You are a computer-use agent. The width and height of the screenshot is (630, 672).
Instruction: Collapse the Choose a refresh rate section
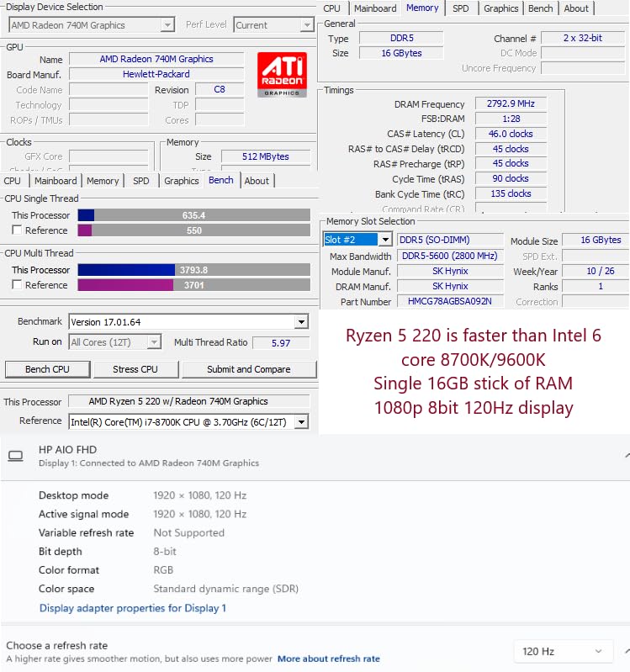point(627,652)
